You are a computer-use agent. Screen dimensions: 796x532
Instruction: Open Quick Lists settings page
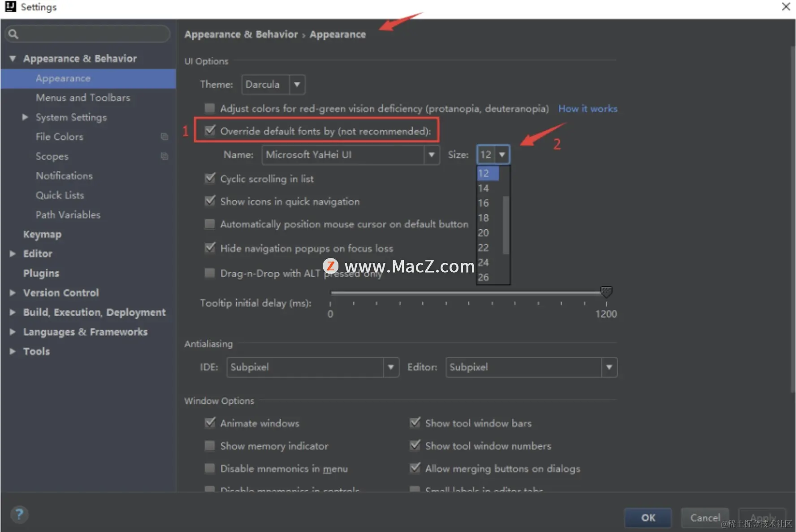60,195
